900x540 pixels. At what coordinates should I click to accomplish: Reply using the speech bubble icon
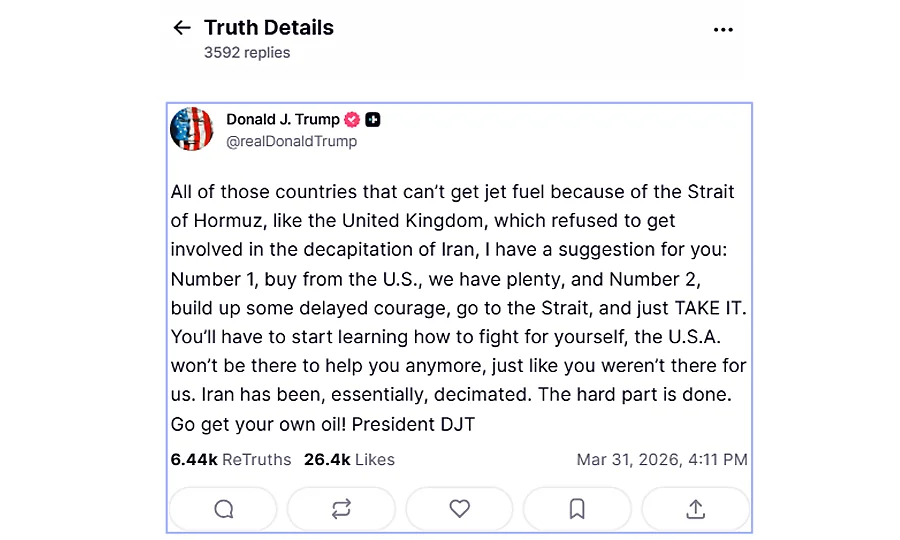tap(223, 509)
